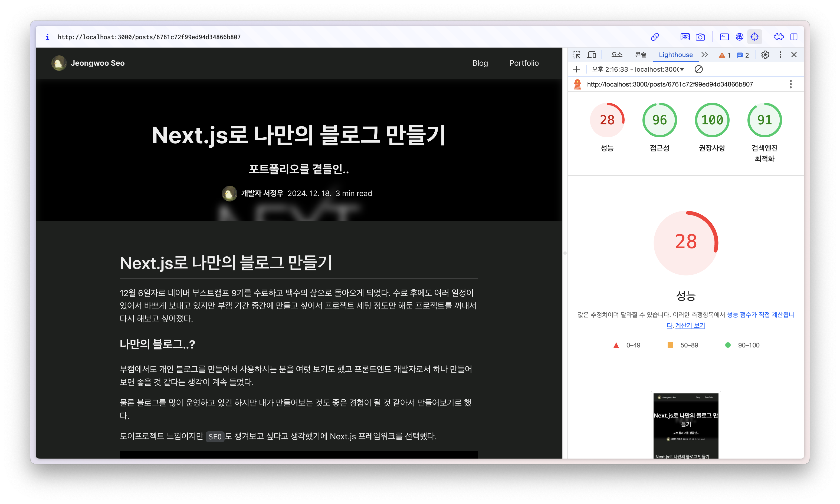Switch to the 콘솔 tab

pos(640,54)
